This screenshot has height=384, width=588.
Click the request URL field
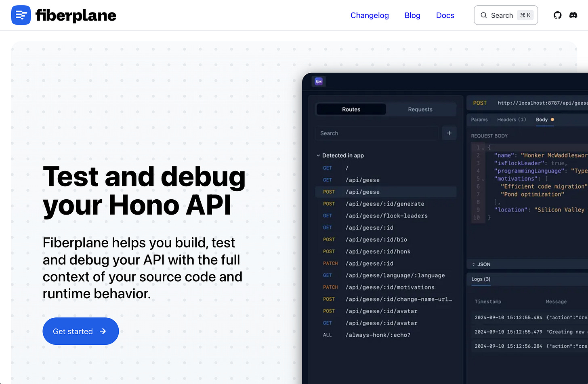542,103
